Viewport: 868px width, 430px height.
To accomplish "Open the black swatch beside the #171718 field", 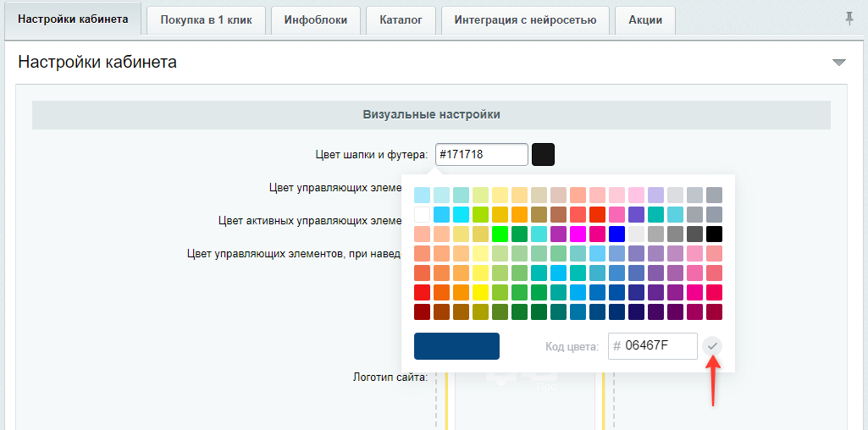I will (x=543, y=154).
